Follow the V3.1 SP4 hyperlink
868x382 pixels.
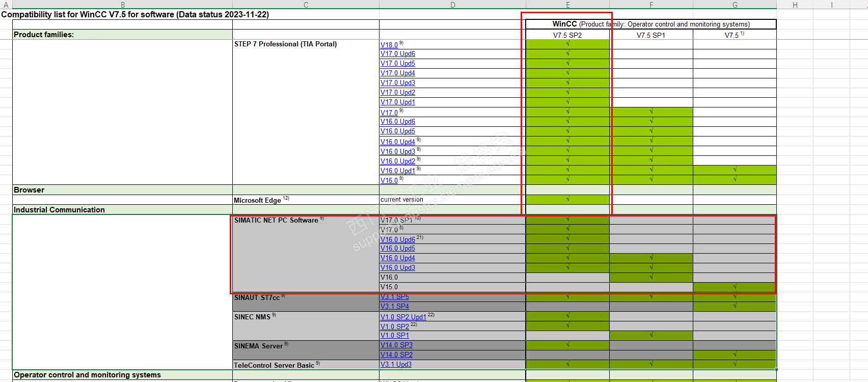[x=395, y=306]
